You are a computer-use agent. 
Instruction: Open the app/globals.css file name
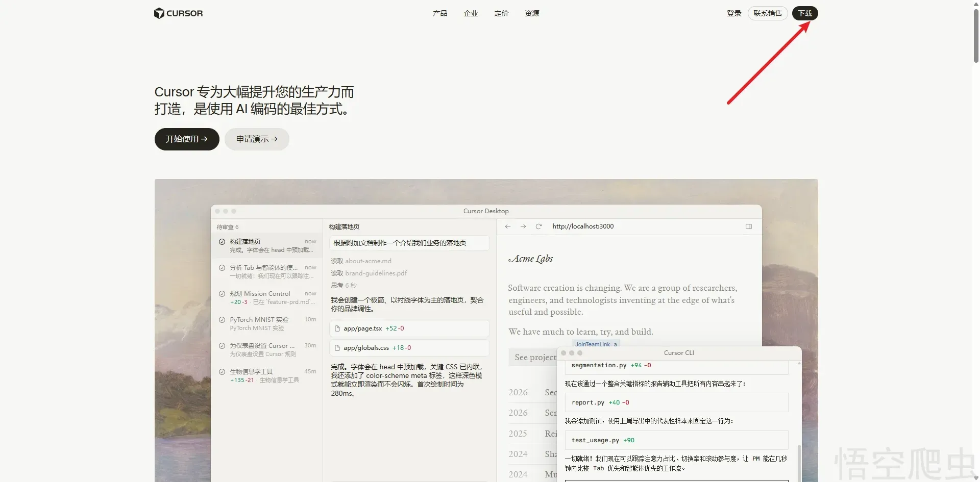point(366,348)
